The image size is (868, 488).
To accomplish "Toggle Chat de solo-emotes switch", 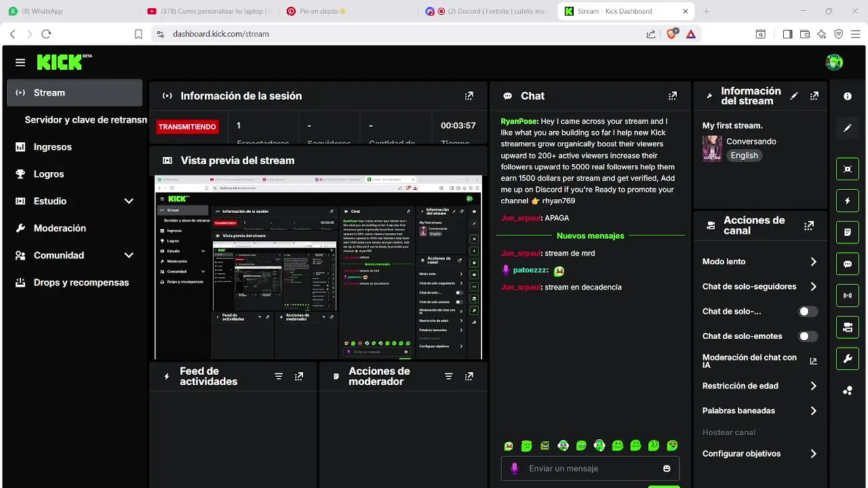I will click(x=808, y=336).
